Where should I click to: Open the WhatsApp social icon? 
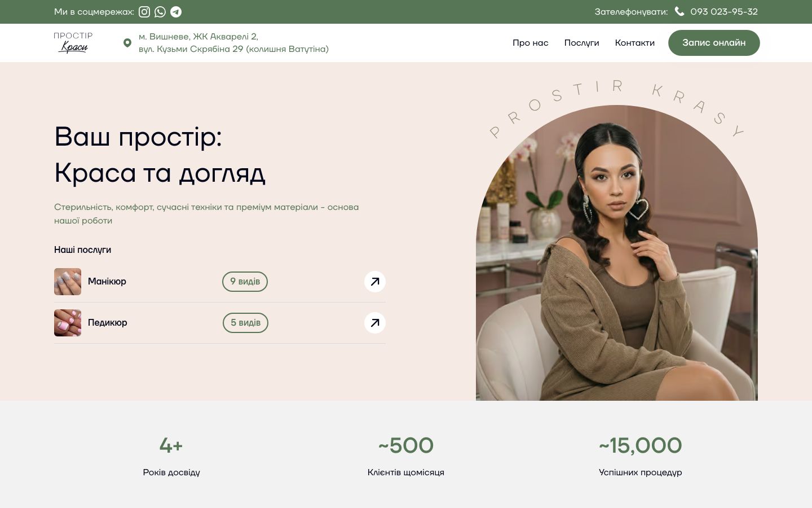[x=160, y=12]
